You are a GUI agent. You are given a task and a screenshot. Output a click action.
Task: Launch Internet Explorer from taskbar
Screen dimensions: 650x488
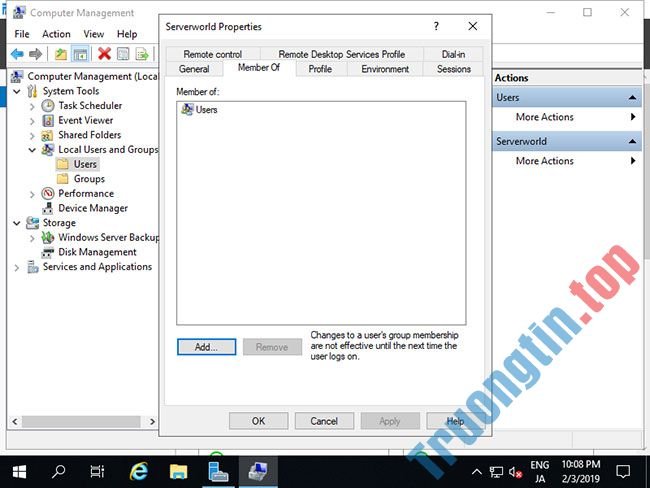click(x=138, y=472)
